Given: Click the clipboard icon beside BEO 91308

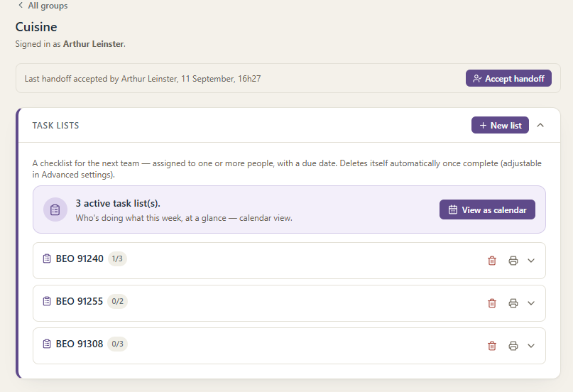Looking at the screenshot, I should pos(47,344).
